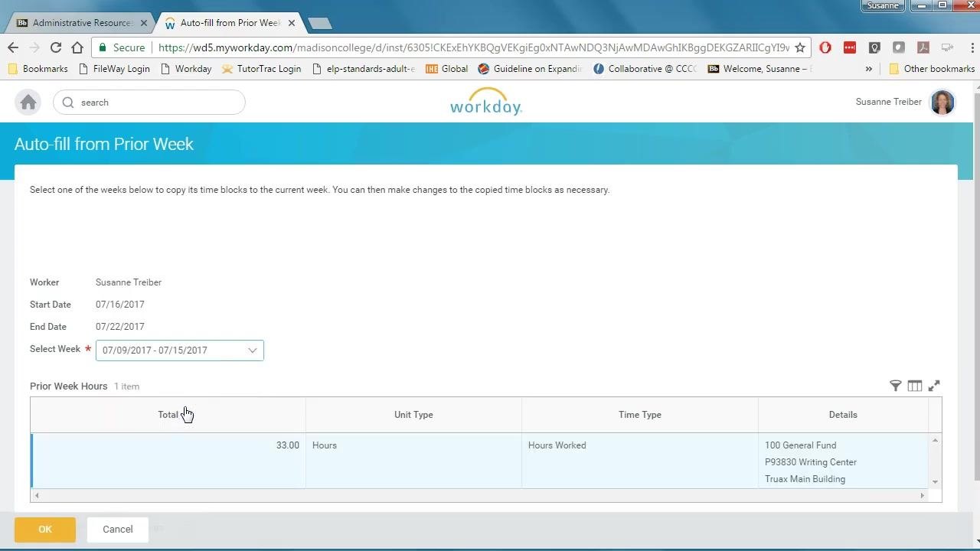The height and width of the screenshot is (551, 980).
Task: Cancel the auto-fill dialog
Action: pyautogui.click(x=118, y=530)
